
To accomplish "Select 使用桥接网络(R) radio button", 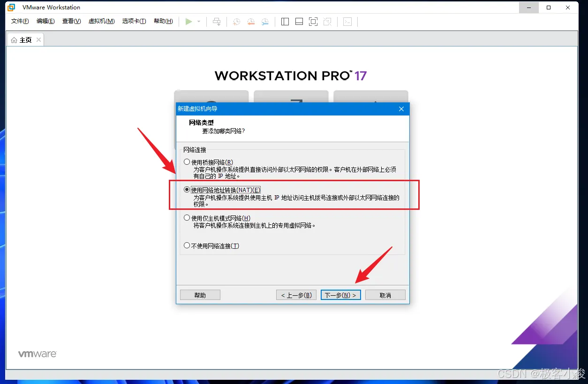I will click(187, 162).
